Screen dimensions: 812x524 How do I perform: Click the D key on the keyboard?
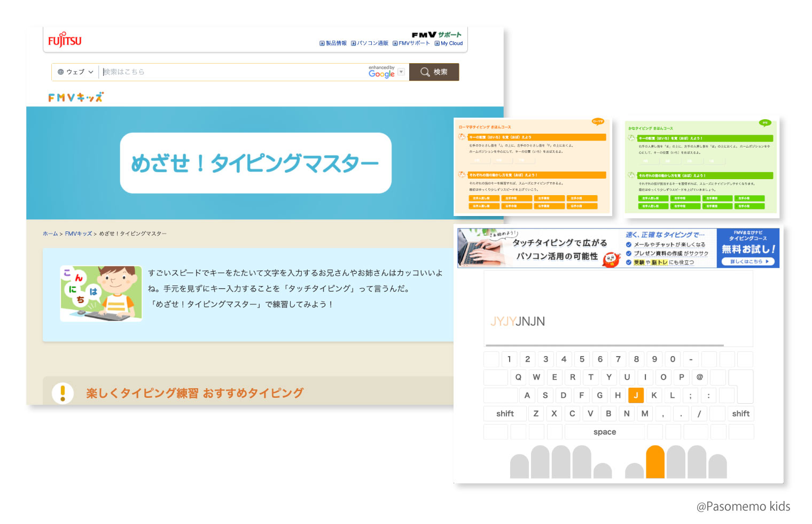(564, 395)
